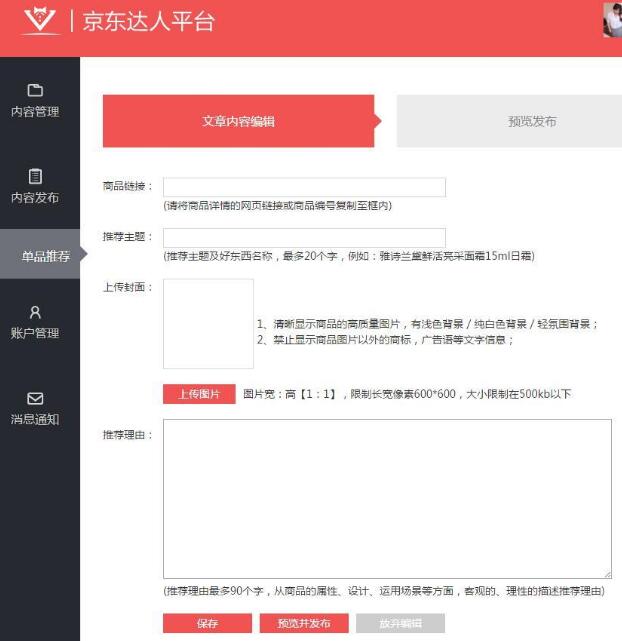Open 内容管理 in the sidebar
Viewport: 622px width, 641px height.
tap(35, 101)
